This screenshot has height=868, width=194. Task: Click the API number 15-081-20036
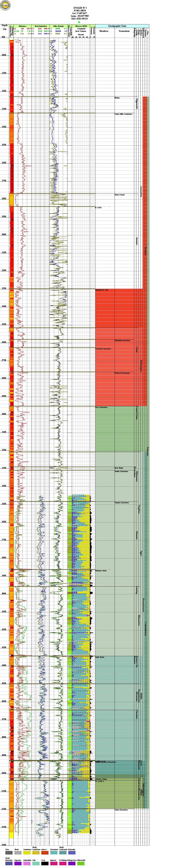80,10
